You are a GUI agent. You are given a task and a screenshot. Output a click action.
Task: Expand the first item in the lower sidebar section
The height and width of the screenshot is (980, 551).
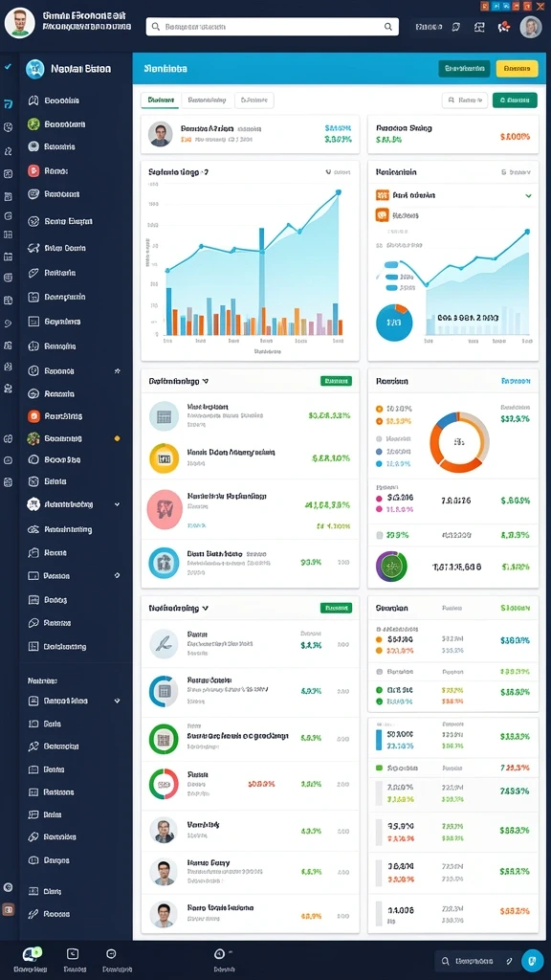(x=75, y=702)
